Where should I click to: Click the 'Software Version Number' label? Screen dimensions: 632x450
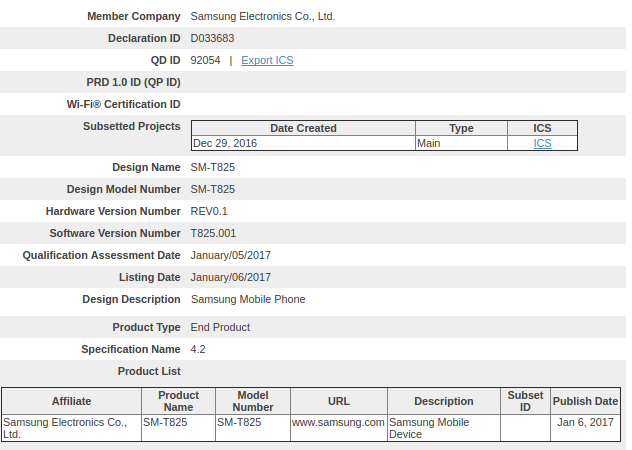click(x=115, y=233)
